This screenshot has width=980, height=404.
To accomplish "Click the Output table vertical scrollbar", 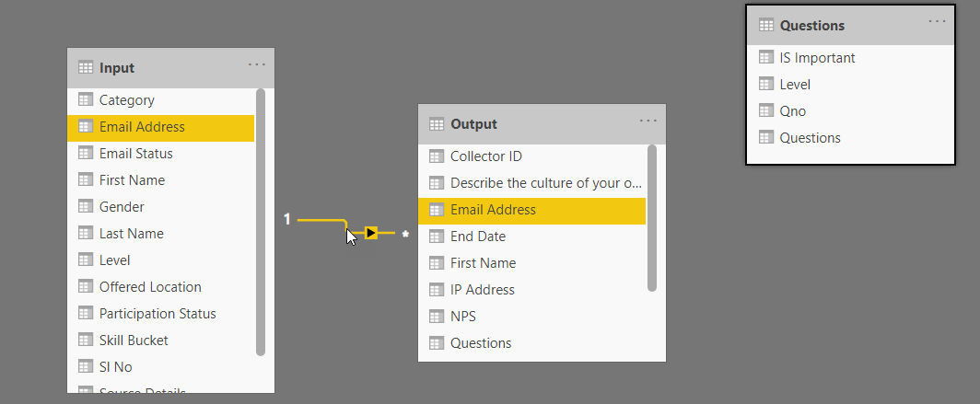I will [652, 218].
